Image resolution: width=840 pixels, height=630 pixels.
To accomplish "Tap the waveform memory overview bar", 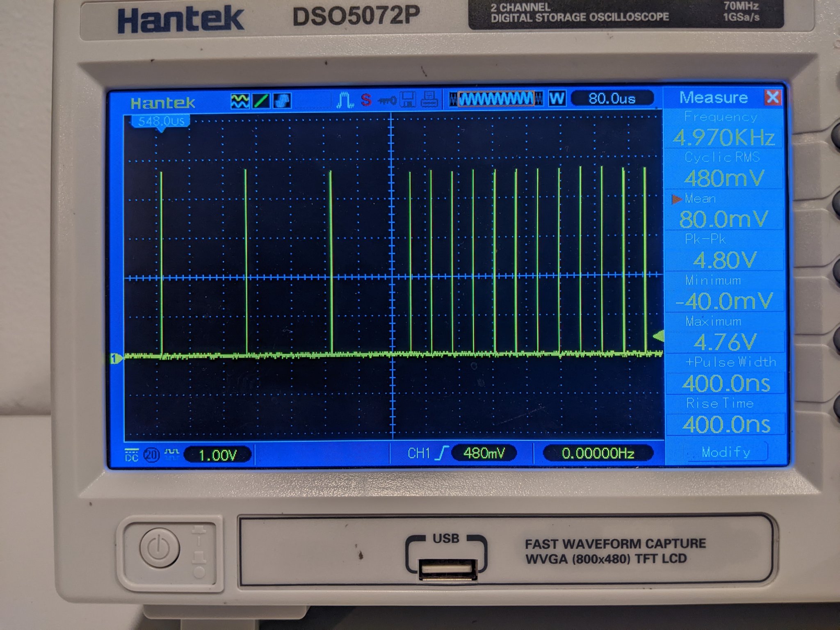I will pyautogui.click(x=496, y=99).
